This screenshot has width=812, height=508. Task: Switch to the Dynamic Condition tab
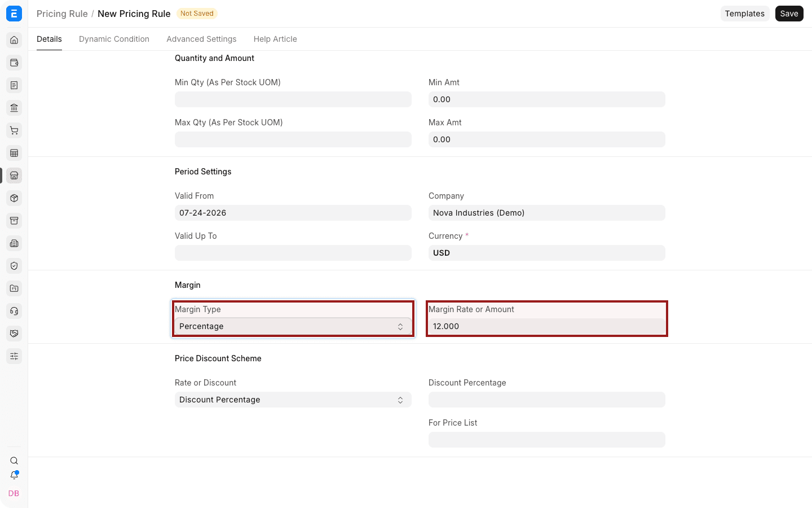click(114, 39)
